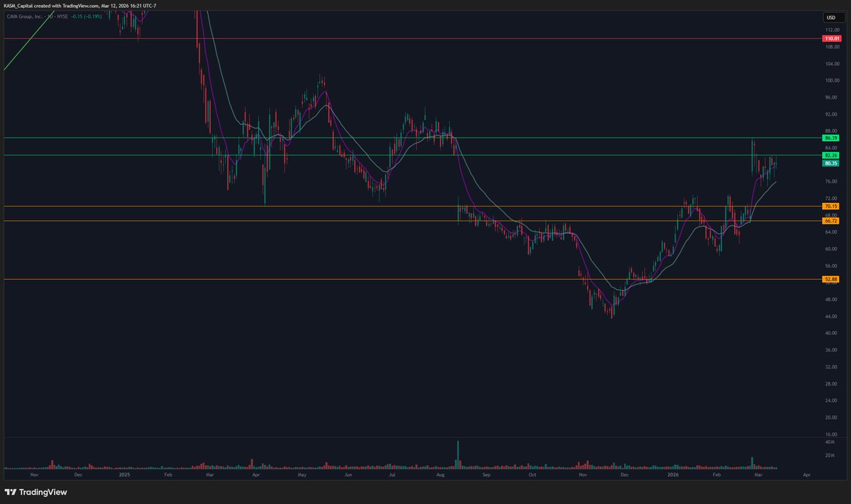Click the orange 70.15 price label
Image resolution: width=851 pixels, height=504 pixels.
tap(830, 206)
